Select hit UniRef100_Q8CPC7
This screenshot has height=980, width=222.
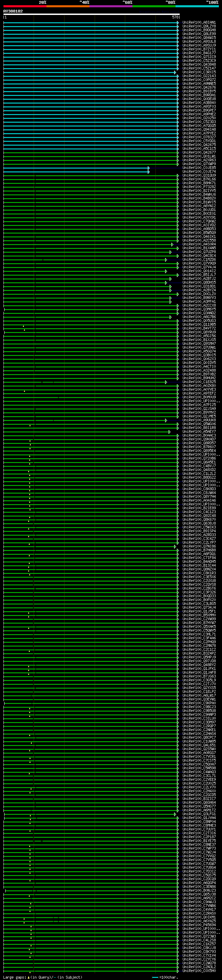pyautogui.click(x=199, y=738)
